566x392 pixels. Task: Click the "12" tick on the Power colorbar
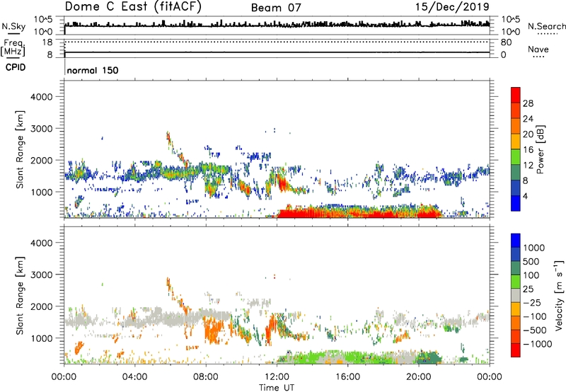tap(528, 166)
